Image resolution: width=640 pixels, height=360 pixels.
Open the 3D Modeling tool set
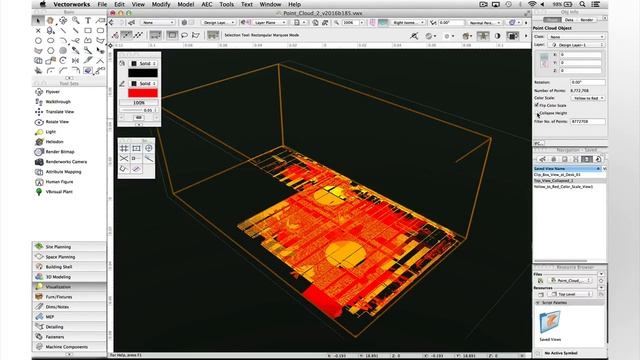pyautogui.click(x=69, y=277)
